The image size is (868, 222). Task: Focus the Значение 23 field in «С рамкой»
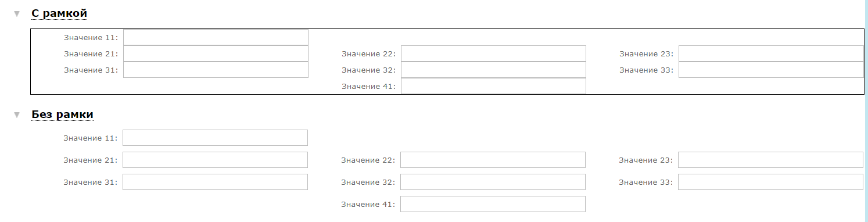click(x=771, y=53)
